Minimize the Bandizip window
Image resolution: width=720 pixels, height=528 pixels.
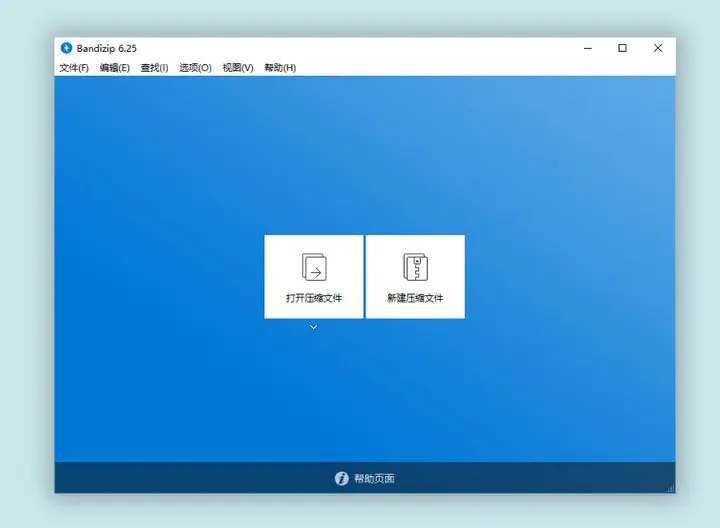point(588,48)
